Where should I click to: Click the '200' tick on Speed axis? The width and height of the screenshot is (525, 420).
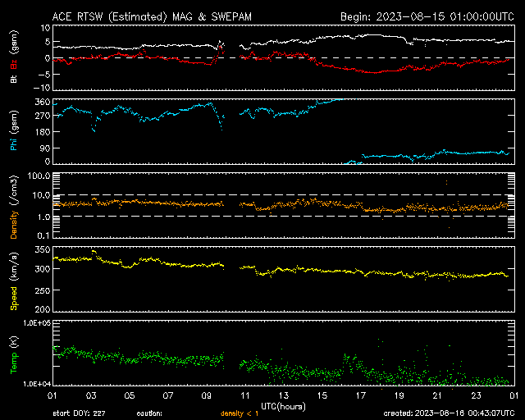(x=43, y=309)
